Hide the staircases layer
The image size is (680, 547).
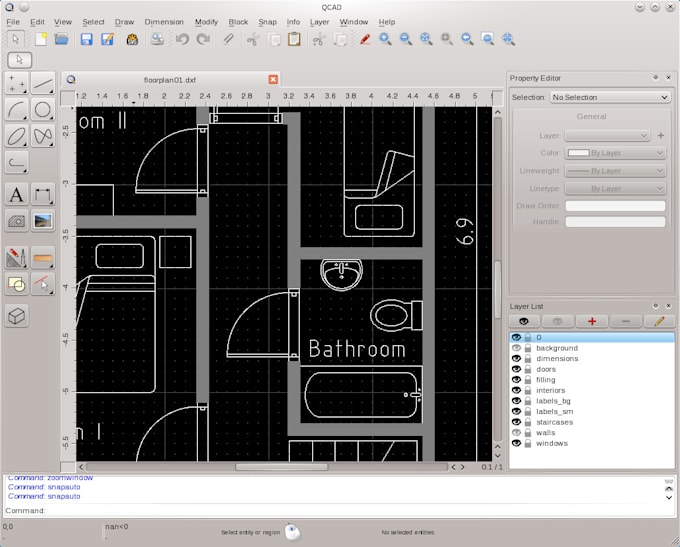(516, 422)
